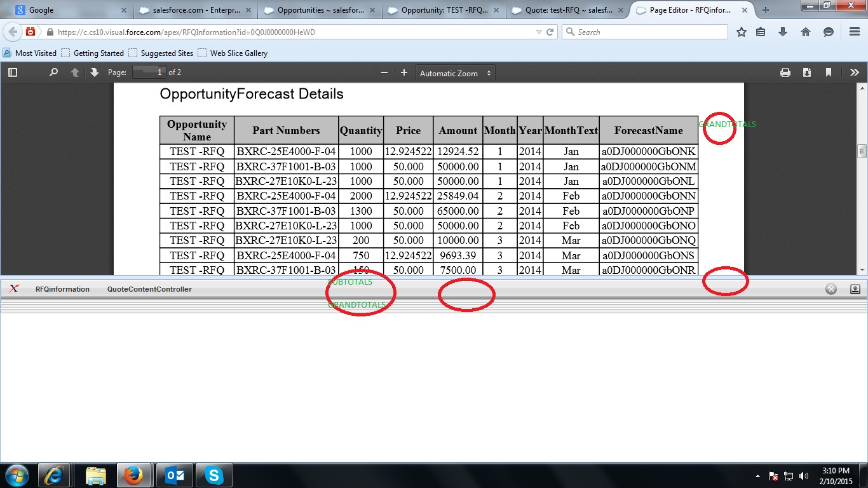Click the red icon beside the back button
Screen dimensions: 868x488
pyautogui.click(x=31, y=32)
